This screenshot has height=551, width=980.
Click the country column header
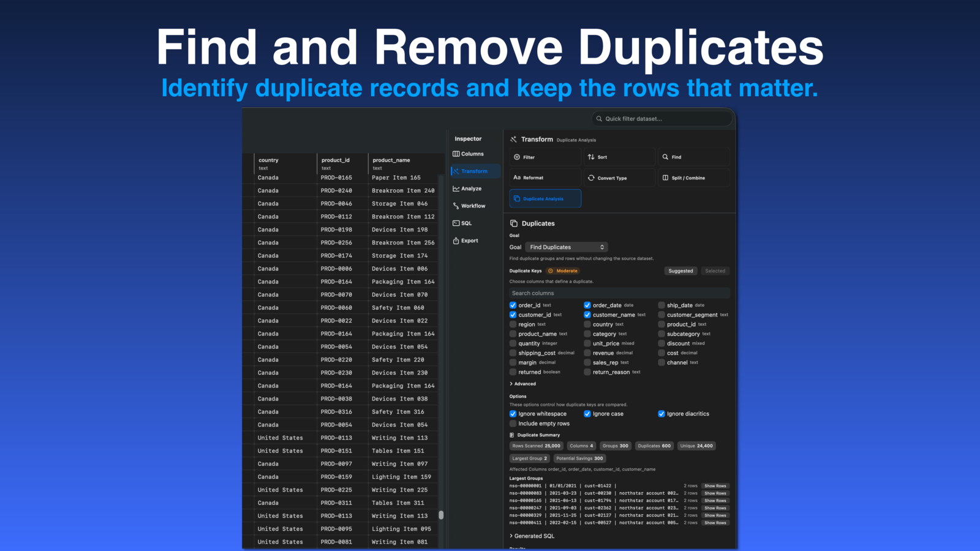[x=285, y=163]
